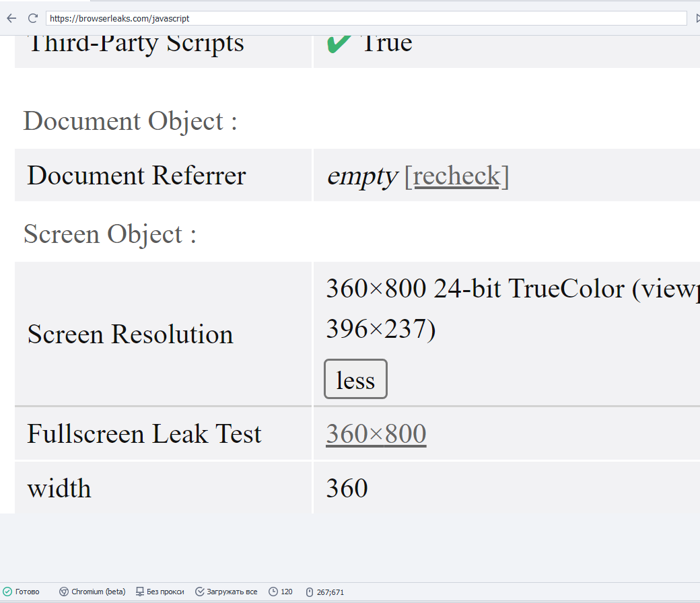Click the Chromium (beta) browser icon
The height and width of the screenshot is (603, 700).
tap(64, 592)
